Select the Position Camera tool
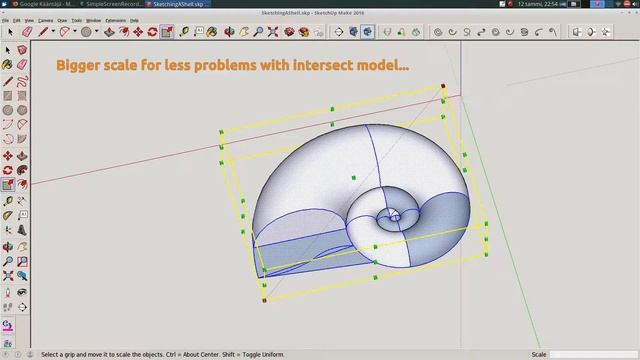 point(8,292)
